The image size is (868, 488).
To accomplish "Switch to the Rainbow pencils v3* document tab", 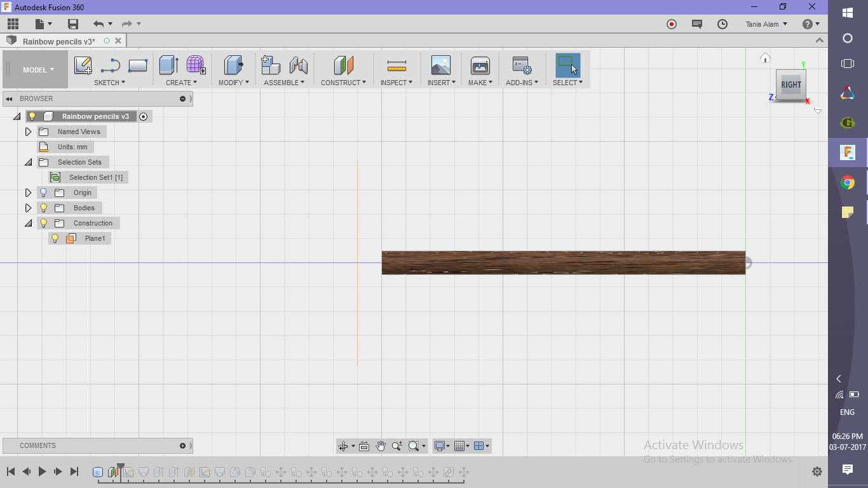I will coord(58,41).
